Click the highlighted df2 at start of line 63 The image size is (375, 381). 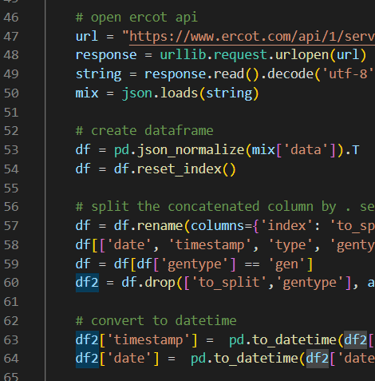point(87,340)
